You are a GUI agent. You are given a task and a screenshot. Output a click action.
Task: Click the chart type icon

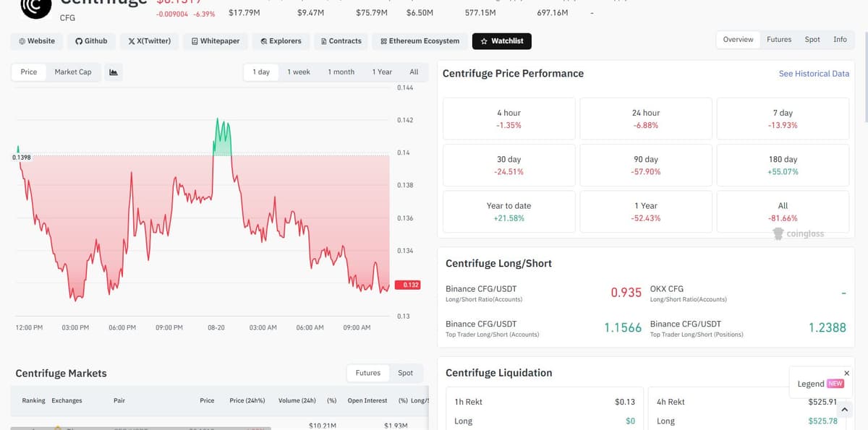(x=114, y=72)
